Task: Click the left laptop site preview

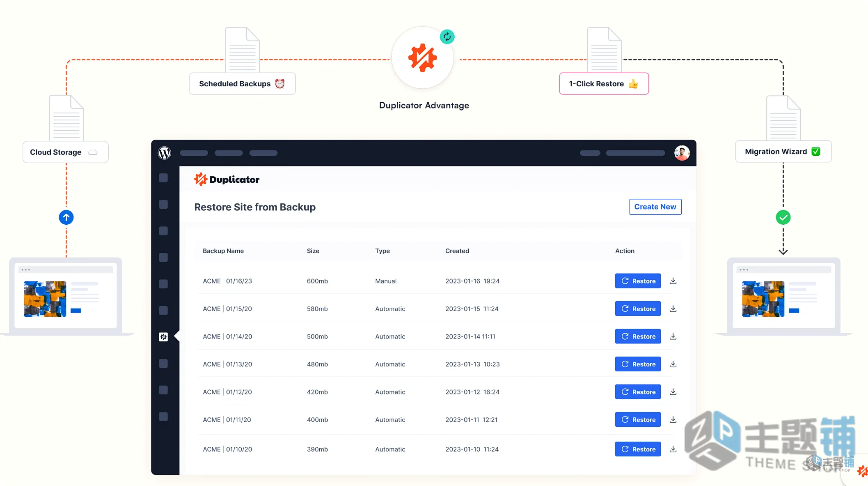Action: click(x=66, y=296)
